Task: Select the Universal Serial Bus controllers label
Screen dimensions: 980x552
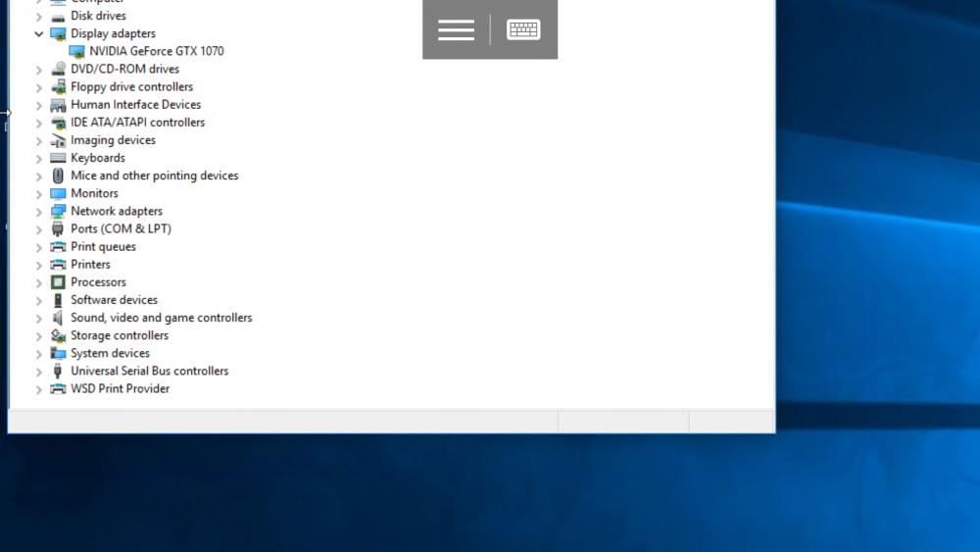Action: pos(149,371)
